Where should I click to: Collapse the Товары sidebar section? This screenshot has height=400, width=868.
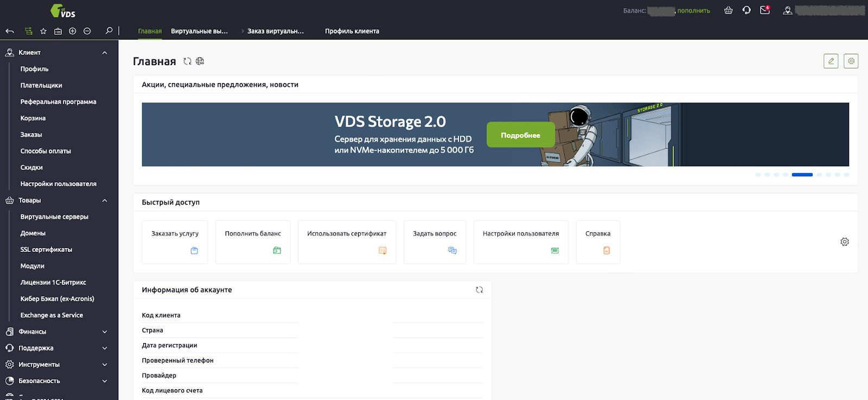click(x=105, y=200)
